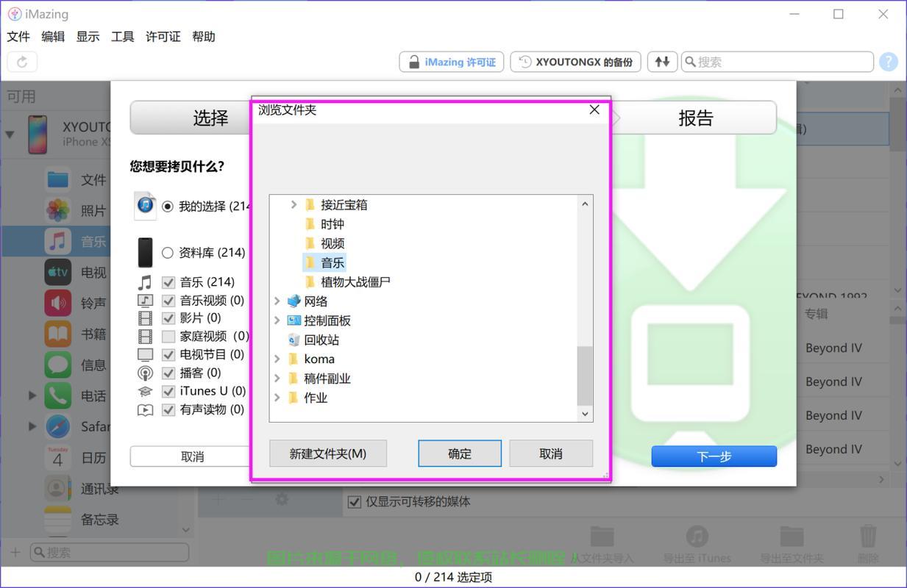907x588 pixels.
Task: Select the 植物大战僵尸 folder
Action: 347,282
